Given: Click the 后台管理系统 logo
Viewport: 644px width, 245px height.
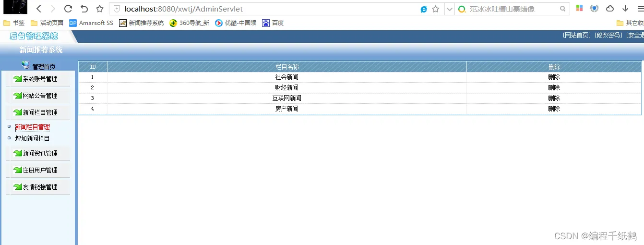Looking at the screenshot, I should (34, 36).
